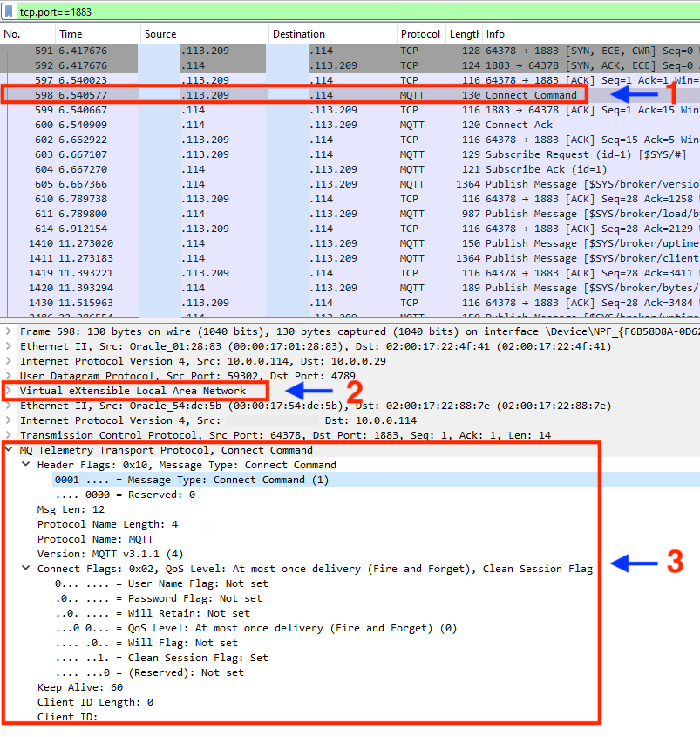This screenshot has width=700, height=737.
Task: Open the filter bookmarks icon
Action: click(x=9, y=11)
